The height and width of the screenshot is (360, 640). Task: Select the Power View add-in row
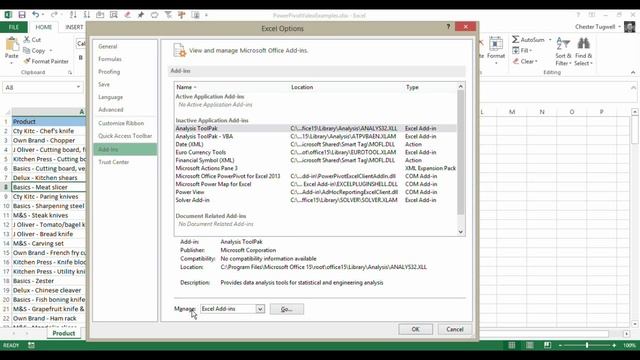[x=316, y=192]
